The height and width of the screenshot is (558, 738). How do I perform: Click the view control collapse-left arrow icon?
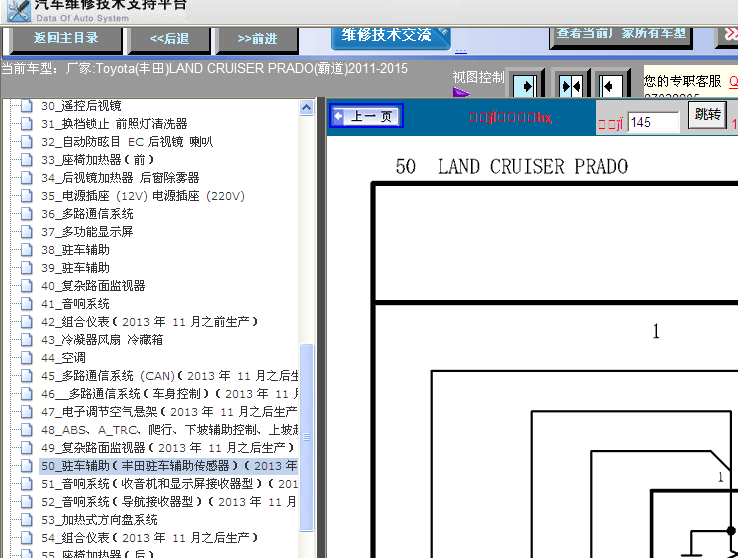(611, 85)
